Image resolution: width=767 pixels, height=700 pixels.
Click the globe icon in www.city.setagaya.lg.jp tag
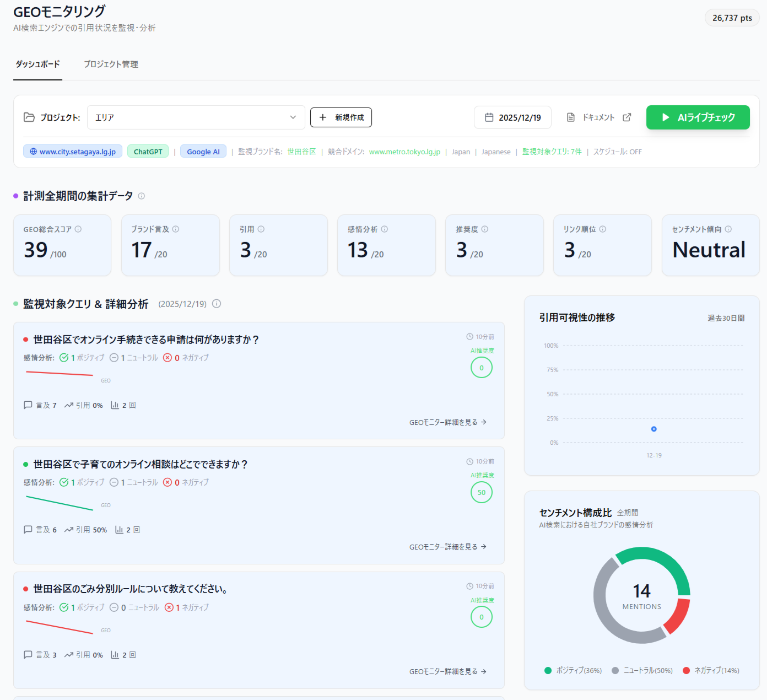pos(33,152)
